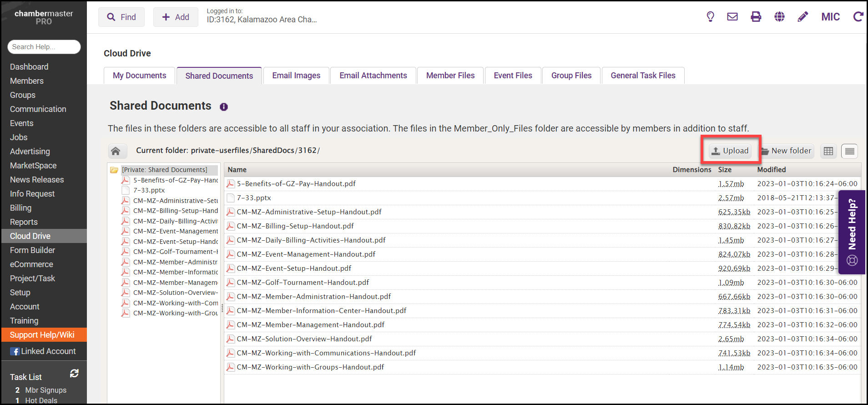Click the refresh arrow icon at top right
Image resolution: width=868 pixels, height=405 pixels.
858,17
